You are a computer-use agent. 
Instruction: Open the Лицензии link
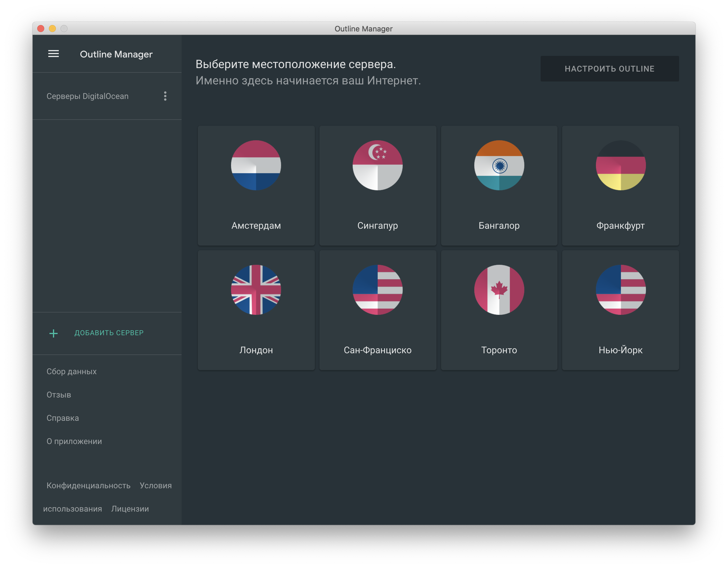coord(130,509)
